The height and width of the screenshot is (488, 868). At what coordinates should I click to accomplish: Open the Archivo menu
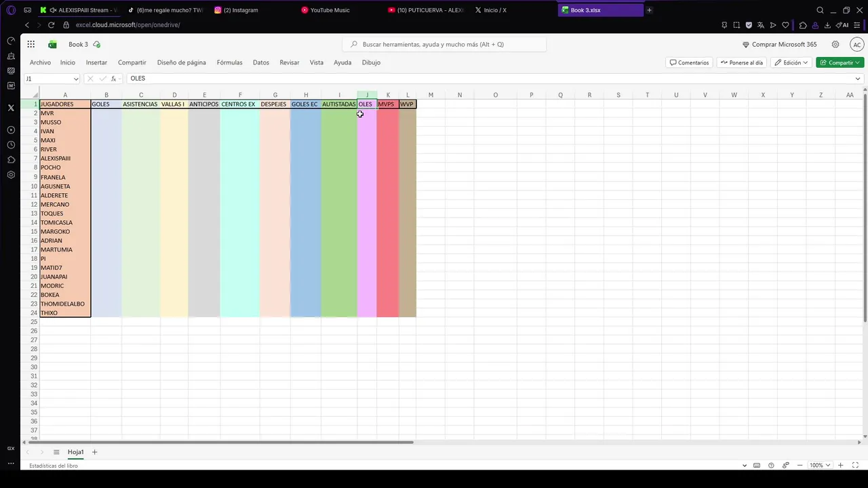click(40, 62)
